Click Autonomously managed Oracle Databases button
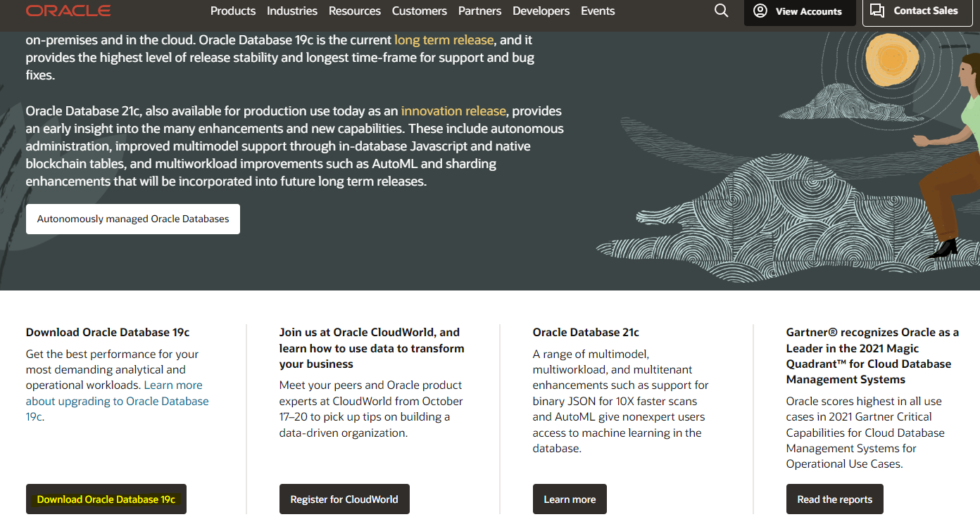Viewport: 980px width, 524px height. (133, 219)
